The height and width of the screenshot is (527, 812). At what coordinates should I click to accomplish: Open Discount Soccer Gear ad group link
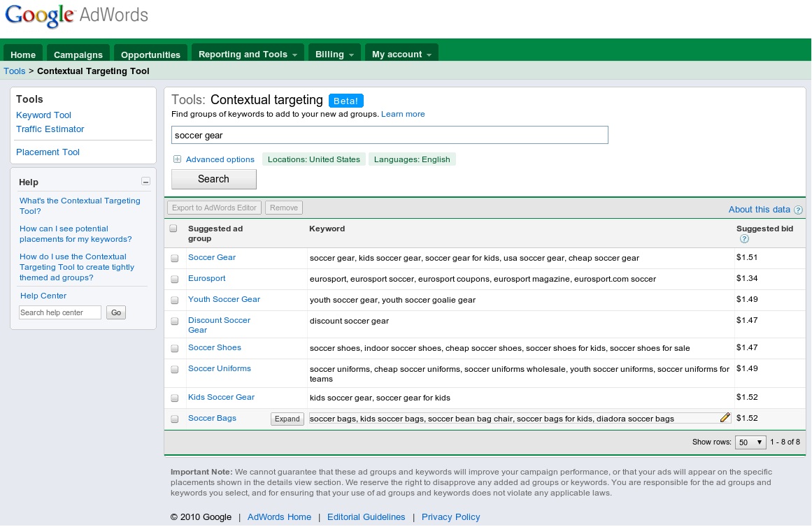[x=219, y=324]
